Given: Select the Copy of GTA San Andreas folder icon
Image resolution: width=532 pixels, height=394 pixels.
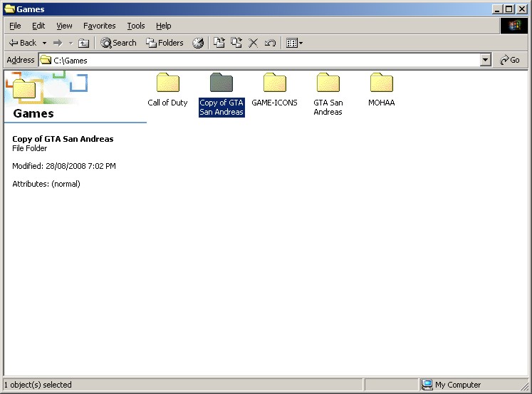Looking at the screenshot, I should (x=221, y=83).
